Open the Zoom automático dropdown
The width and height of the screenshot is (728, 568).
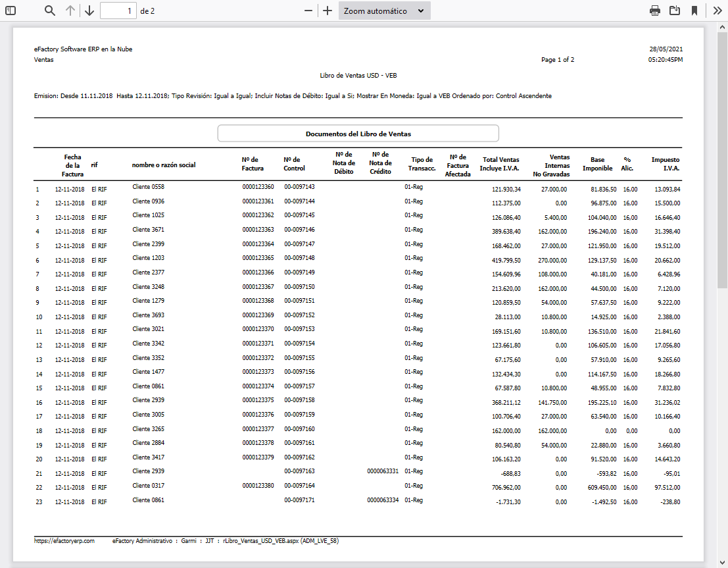coord(384,11)
